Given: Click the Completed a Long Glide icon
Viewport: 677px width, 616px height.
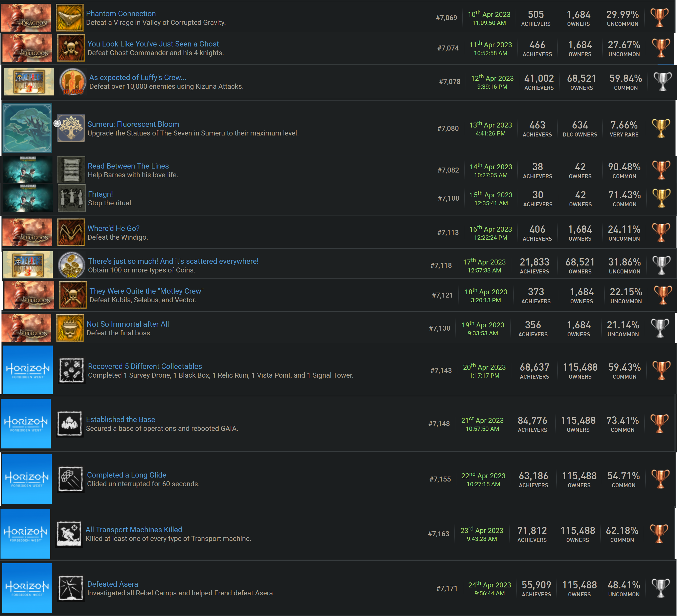Looking at the screenshot, I should (70, 479).
